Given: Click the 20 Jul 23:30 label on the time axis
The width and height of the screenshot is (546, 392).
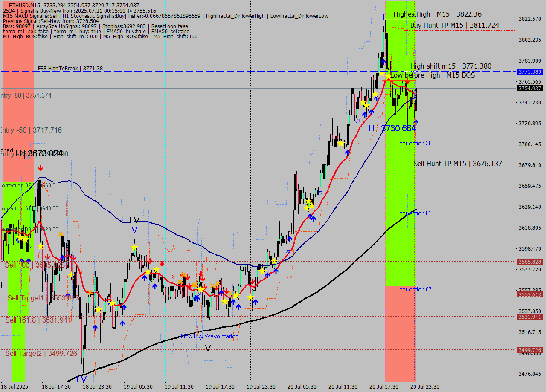Looking at the screenshot, I should pyautogui.click(x=424, y=387).
